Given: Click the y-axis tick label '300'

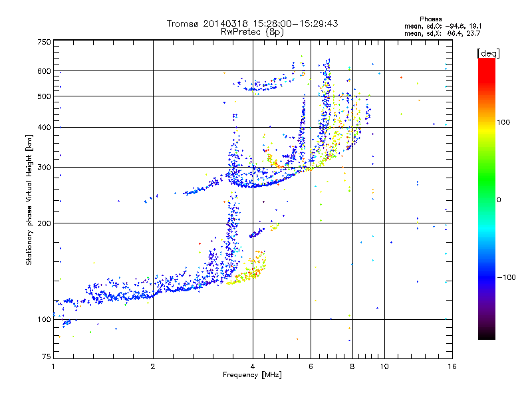Looking at the screenshot, I should pos(44,167).
